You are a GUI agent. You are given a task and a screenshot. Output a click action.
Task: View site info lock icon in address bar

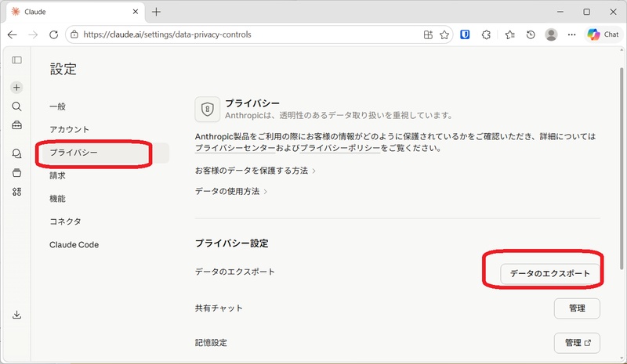coord(74,34)
